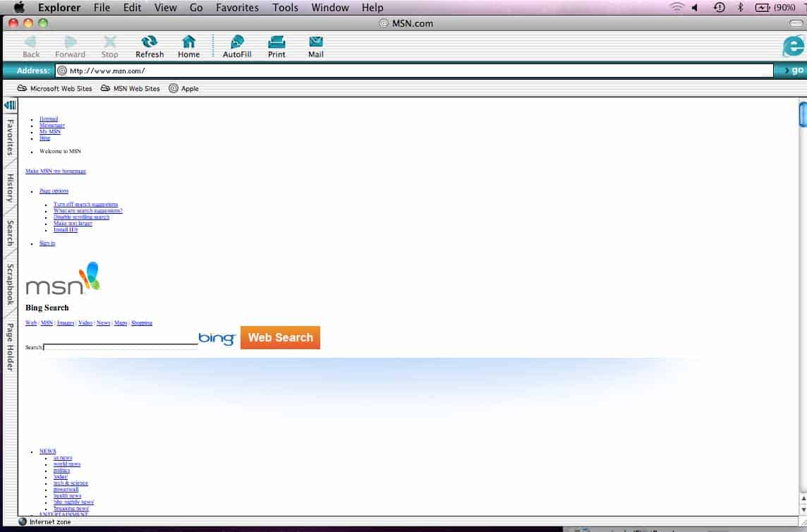The image size is (807, 532).
Task: Click the vertical scrollbar thumb
Action: tap(802, 114)
